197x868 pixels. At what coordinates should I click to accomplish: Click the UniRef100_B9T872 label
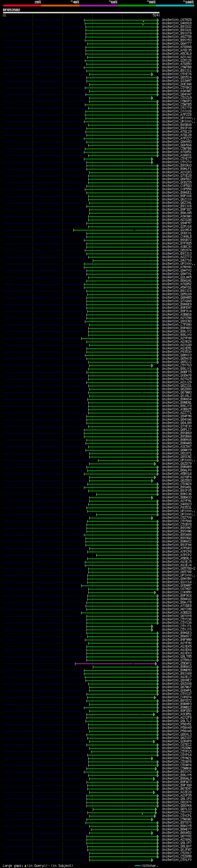[x=177, y=701]
